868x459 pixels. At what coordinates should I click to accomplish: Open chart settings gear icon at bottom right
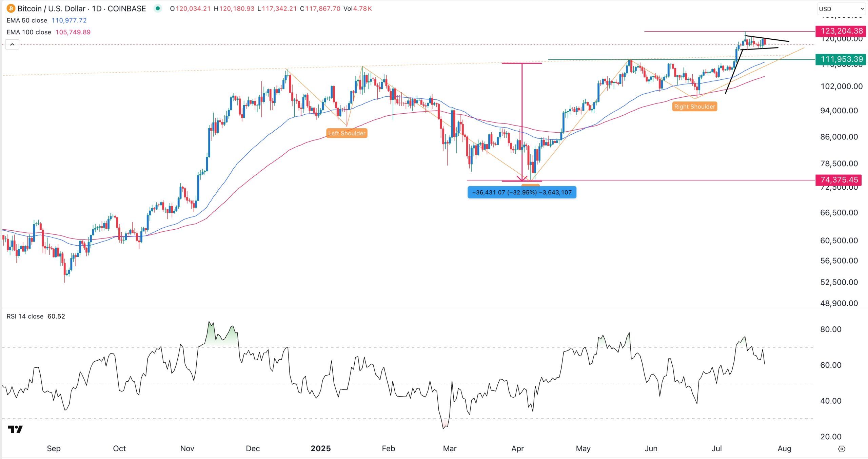click(x=842, y=449)
